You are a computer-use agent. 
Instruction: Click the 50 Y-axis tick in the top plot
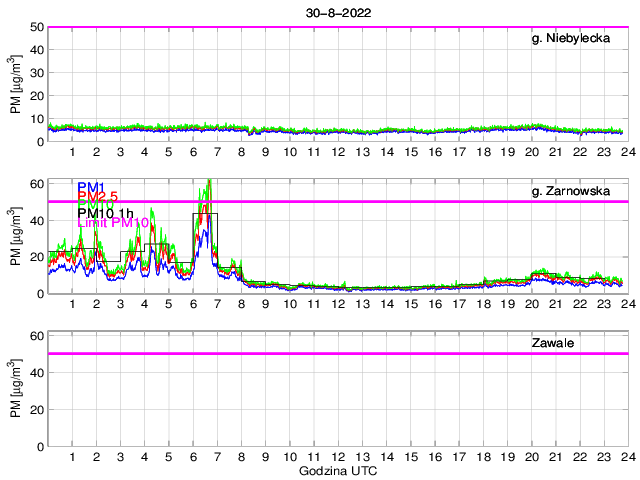coord(36,27)
